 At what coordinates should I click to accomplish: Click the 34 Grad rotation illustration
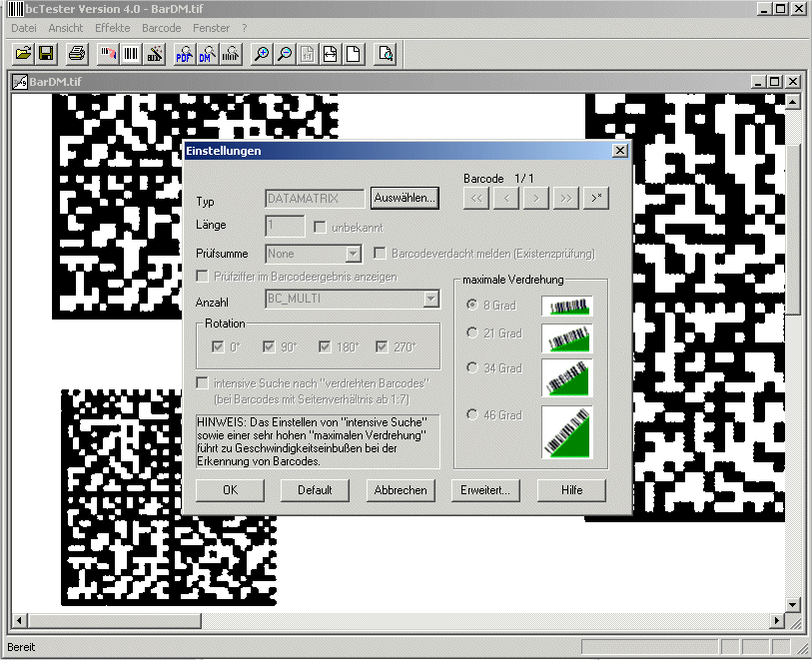567,377
